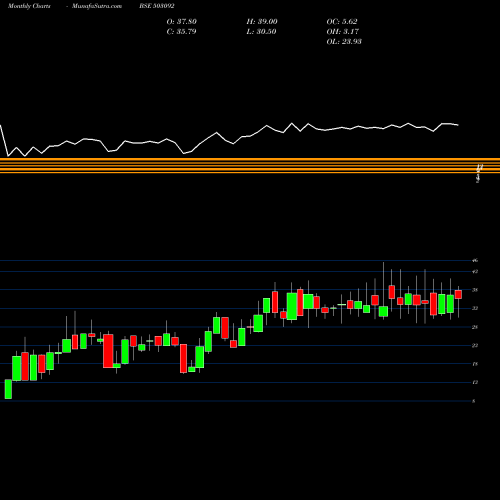Click the "Monthly Charts" title text
The image size is (500, 500).
click(x=29, y=6)
